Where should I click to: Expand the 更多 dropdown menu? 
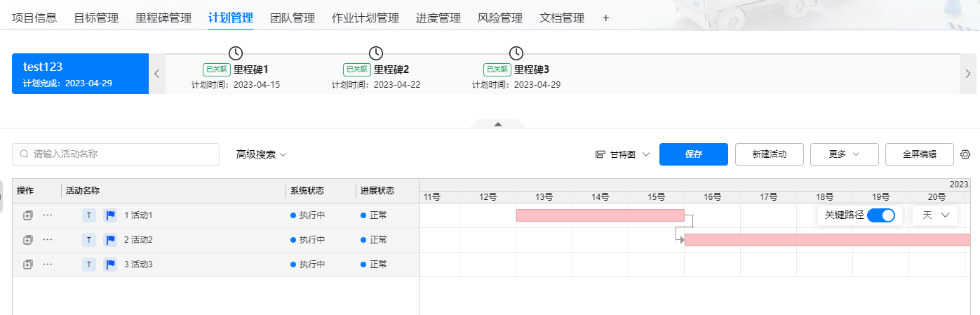coord(845,154)
